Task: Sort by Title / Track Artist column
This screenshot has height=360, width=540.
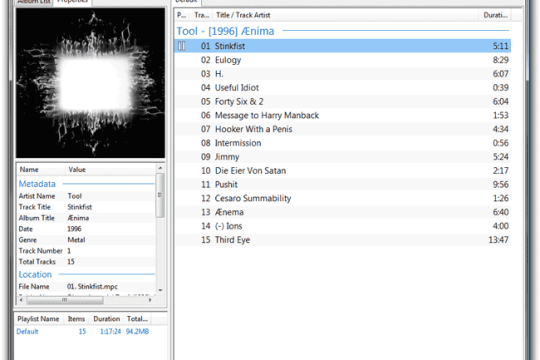Action: [x=345, y=15]
